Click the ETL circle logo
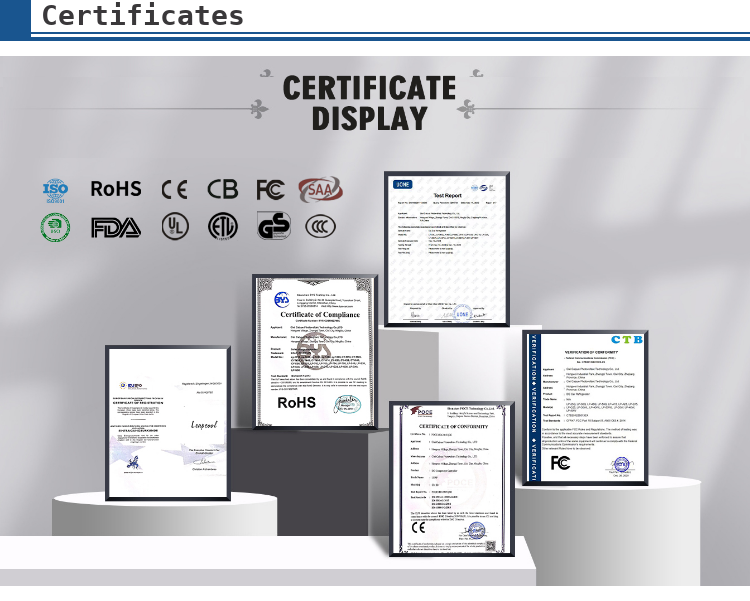750x601 pixels. tap(222, 226)
